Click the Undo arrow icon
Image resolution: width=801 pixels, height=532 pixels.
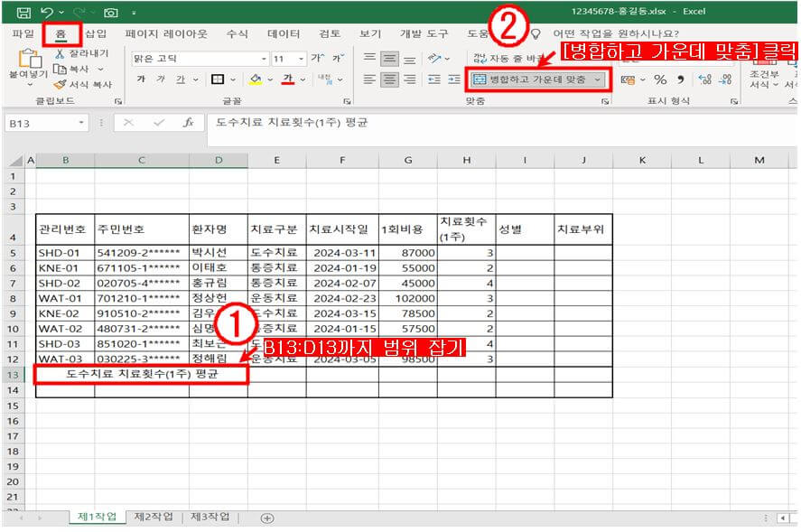point(47,13)
